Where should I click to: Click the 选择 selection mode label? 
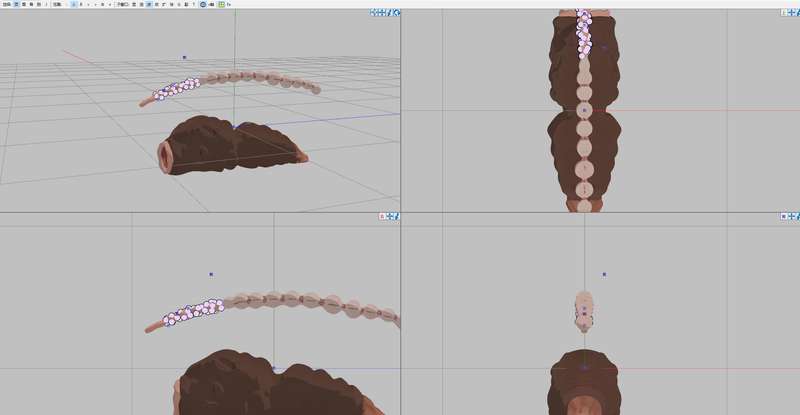[x=6, y=4]
